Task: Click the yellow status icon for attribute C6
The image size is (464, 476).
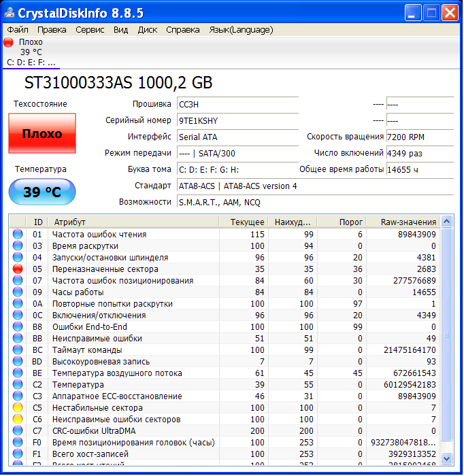Action: coord(18,420)
